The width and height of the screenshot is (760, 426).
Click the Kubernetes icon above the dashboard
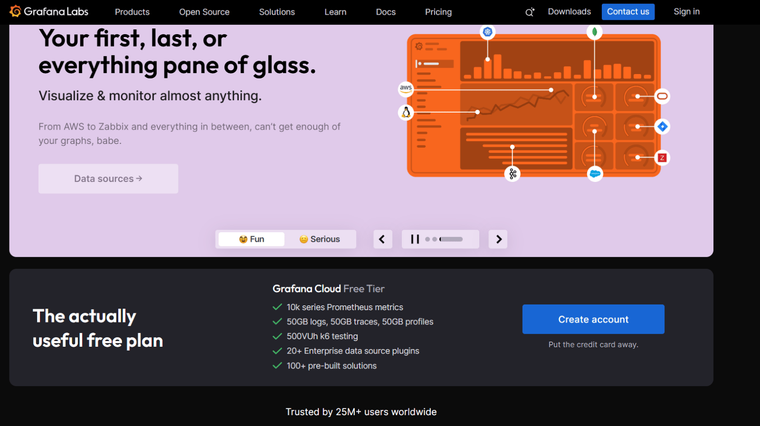[x=488, y=32]
